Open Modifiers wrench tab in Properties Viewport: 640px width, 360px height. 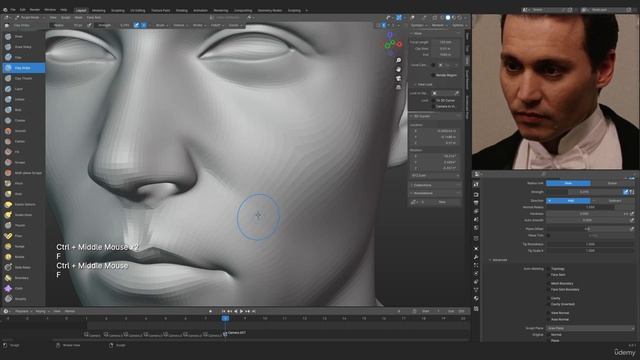point(476,257)
